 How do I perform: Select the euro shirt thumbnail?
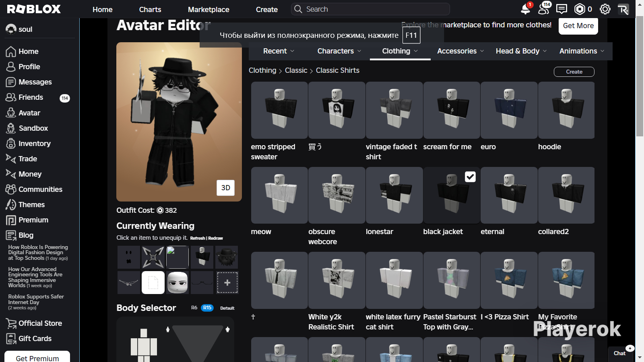tap(509, 110)
